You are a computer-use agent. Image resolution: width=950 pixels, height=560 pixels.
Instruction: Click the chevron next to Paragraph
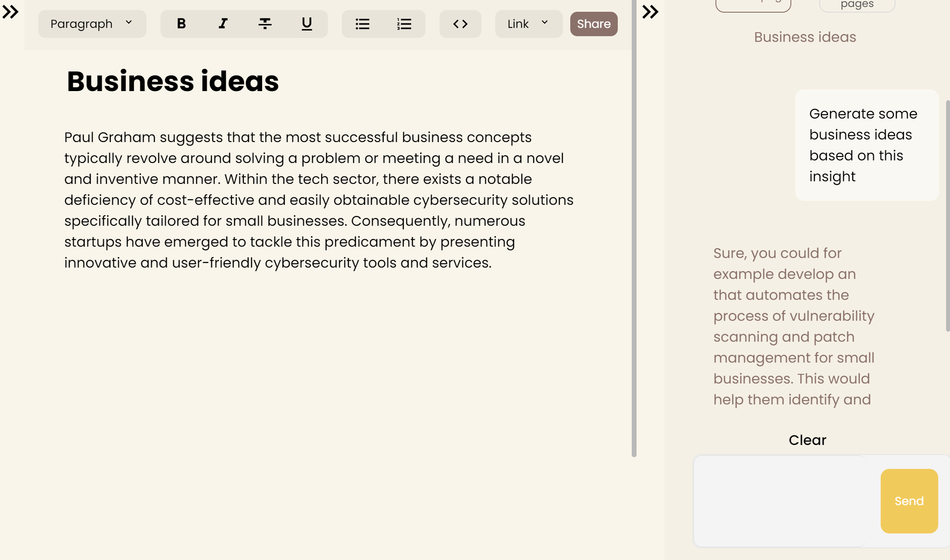[129, 23]
